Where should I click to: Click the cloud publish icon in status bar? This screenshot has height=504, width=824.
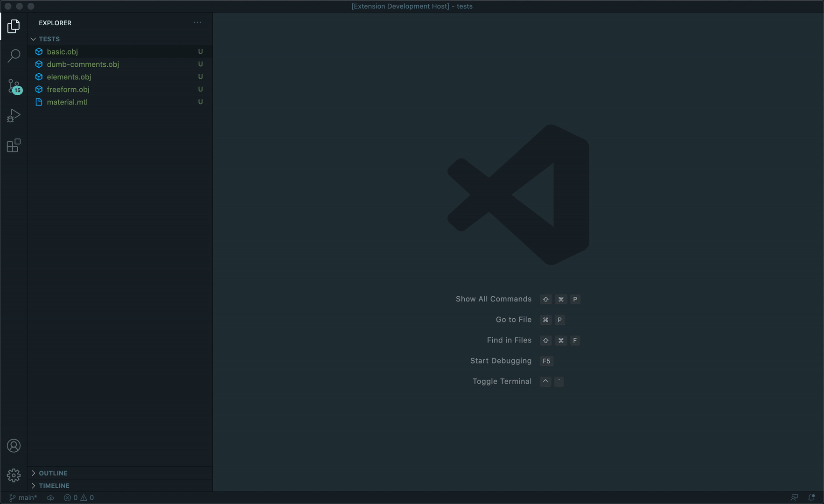coord(50,497)
